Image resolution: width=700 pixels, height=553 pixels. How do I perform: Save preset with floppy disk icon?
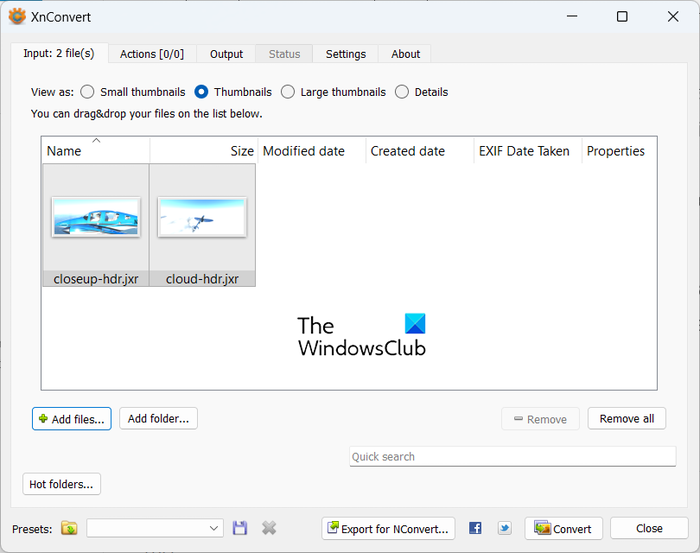[x=240, y=528]
